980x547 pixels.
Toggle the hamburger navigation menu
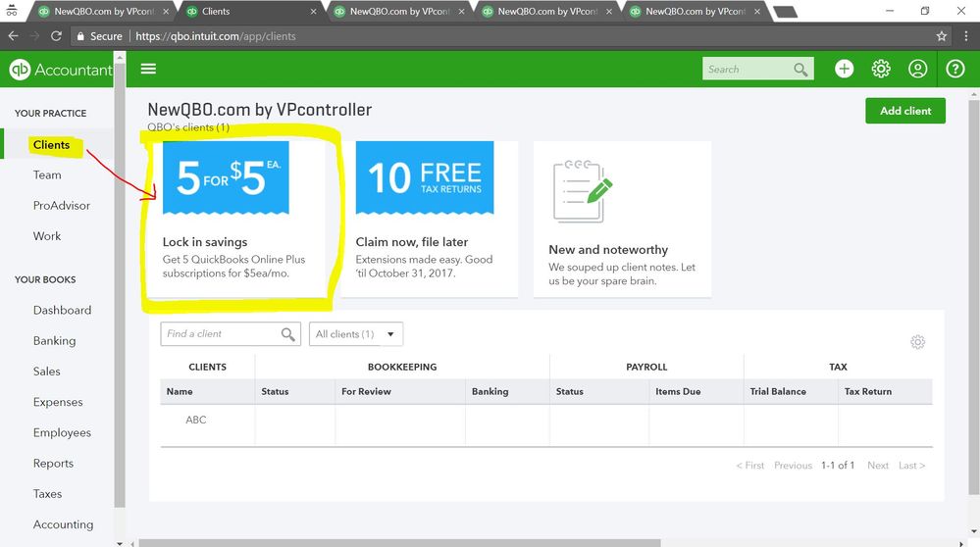click(x=148, y=69)
